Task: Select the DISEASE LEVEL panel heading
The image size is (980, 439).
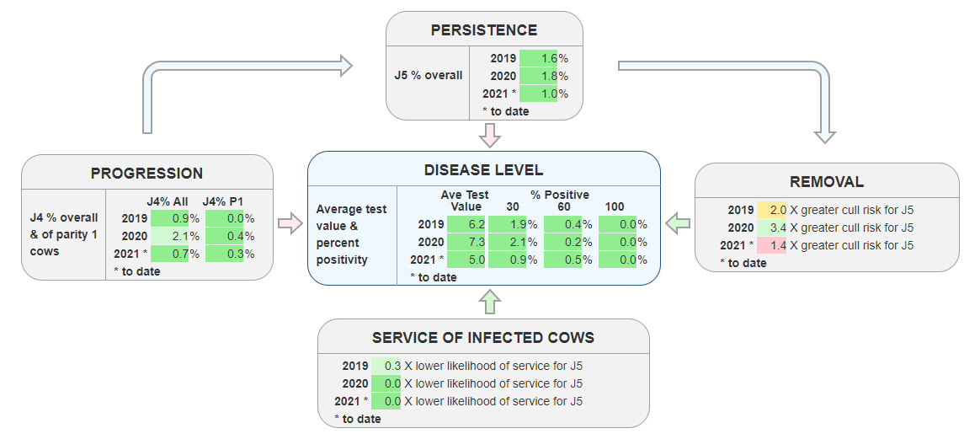Action: click(483, 170)
